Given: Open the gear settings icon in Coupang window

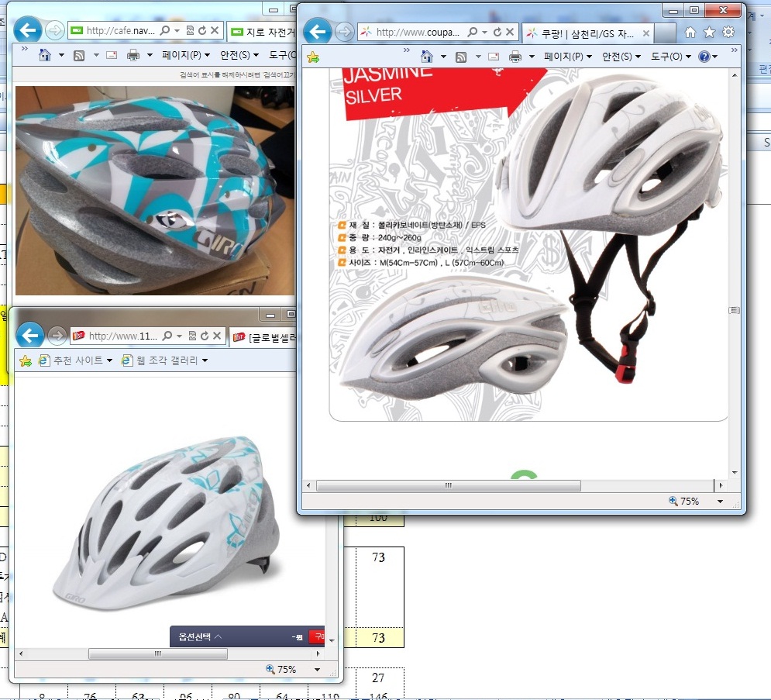Looking at the screenshot, I should tap(728, 33).
